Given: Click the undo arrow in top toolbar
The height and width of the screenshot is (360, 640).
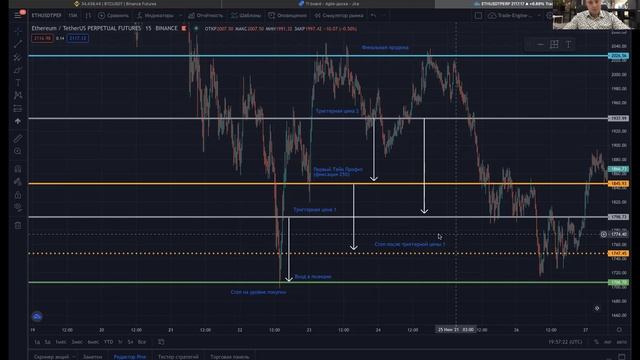Looking at the screenshot, I should (x=373, y=16).
